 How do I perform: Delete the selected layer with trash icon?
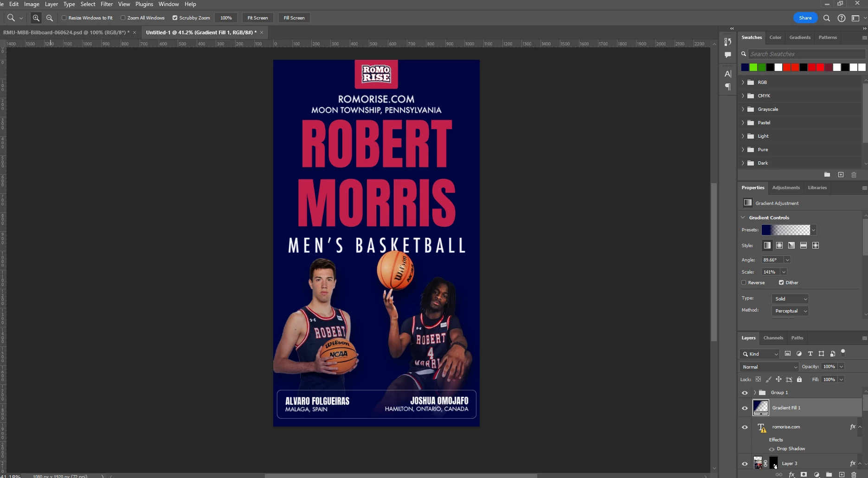coord(854,474)
